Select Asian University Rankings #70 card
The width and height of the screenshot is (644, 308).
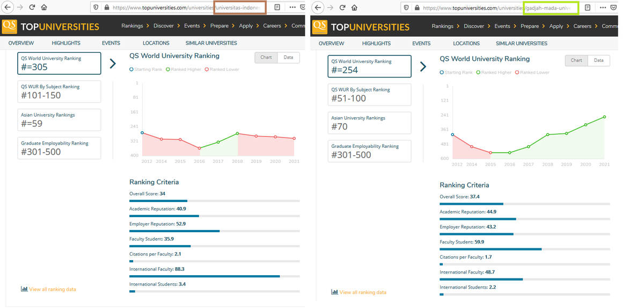[x=369, y=123]
